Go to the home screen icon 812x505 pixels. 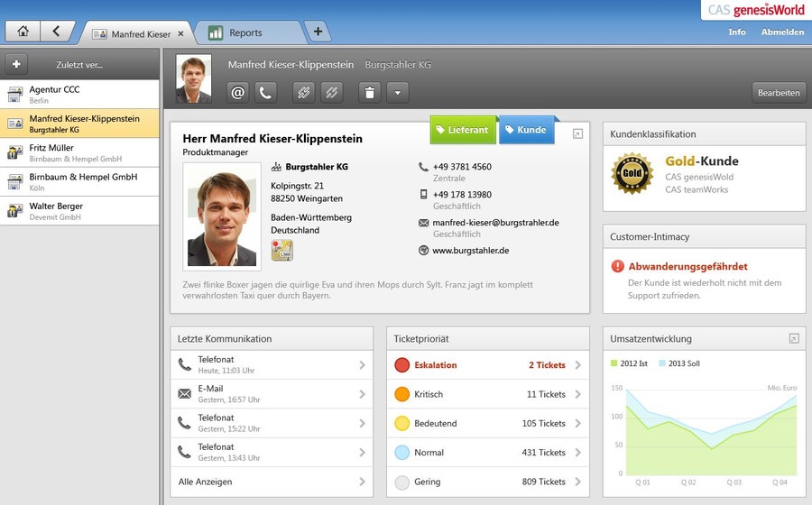tap(23, 31)
